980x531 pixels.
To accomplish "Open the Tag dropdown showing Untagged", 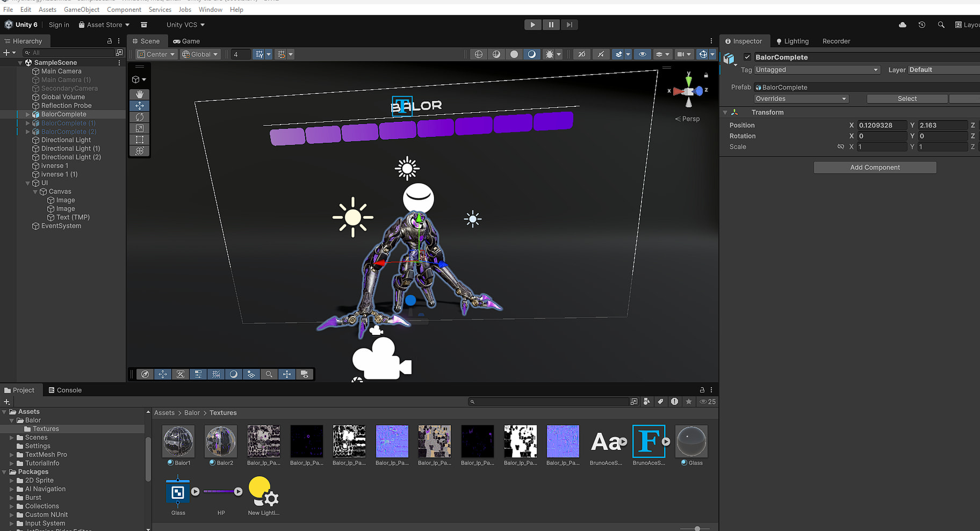I will [x=817, y=70].
